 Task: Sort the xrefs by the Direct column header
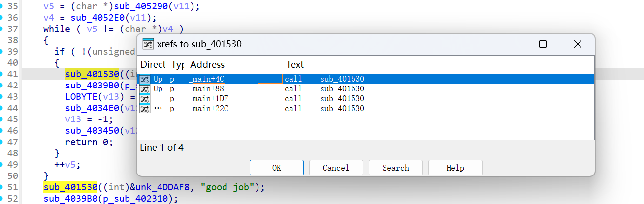point(153,65)
